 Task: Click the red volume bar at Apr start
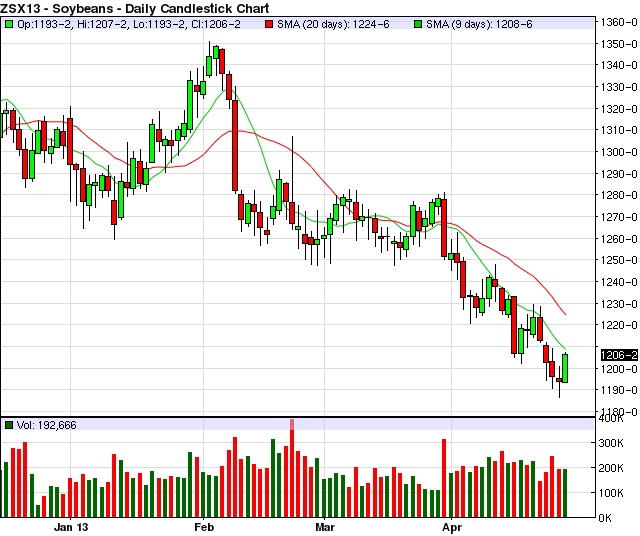tap(444, 478)
